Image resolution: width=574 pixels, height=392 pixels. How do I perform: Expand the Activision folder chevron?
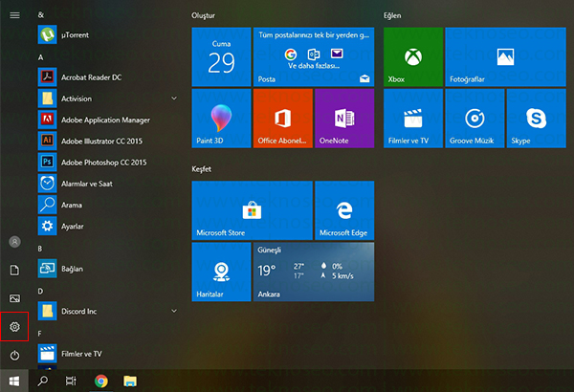coord(174,98)
